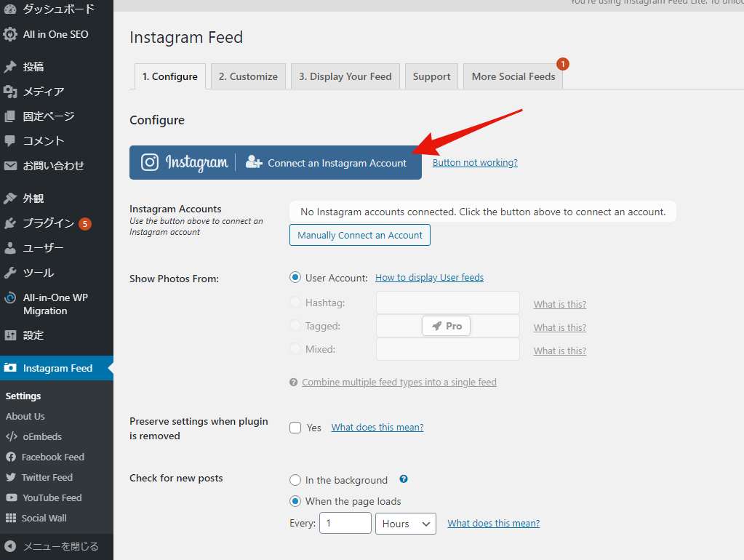Click the ツール wrench icon
This screenshot has height=560, width=744.
(x=10, y=273)
